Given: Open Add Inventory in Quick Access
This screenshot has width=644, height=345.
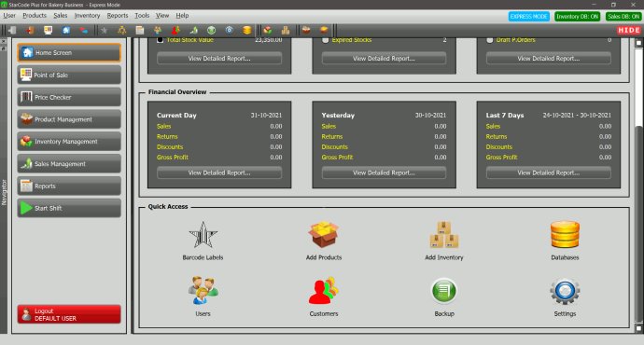Looking at the screenshot, I should [x=444, y=241].
